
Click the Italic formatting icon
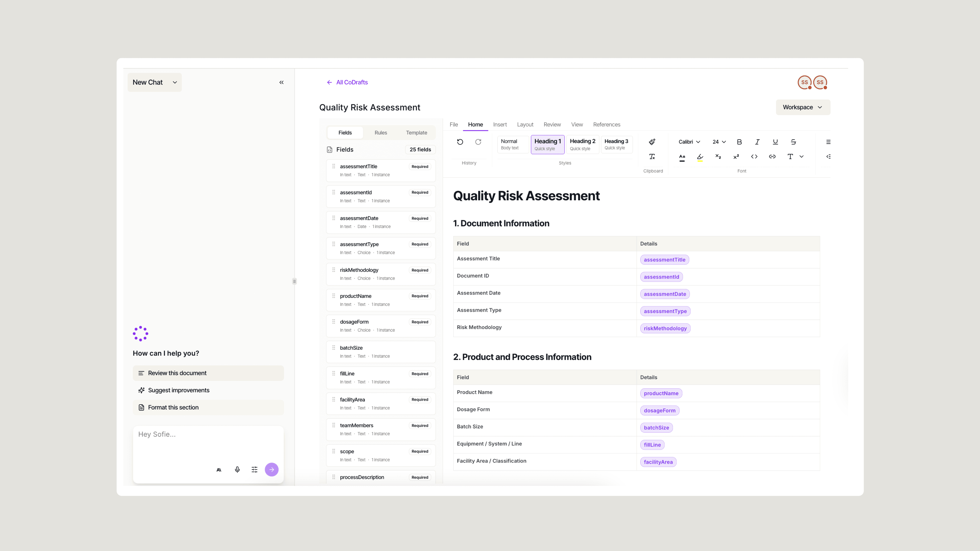click(x=757, y=142)
